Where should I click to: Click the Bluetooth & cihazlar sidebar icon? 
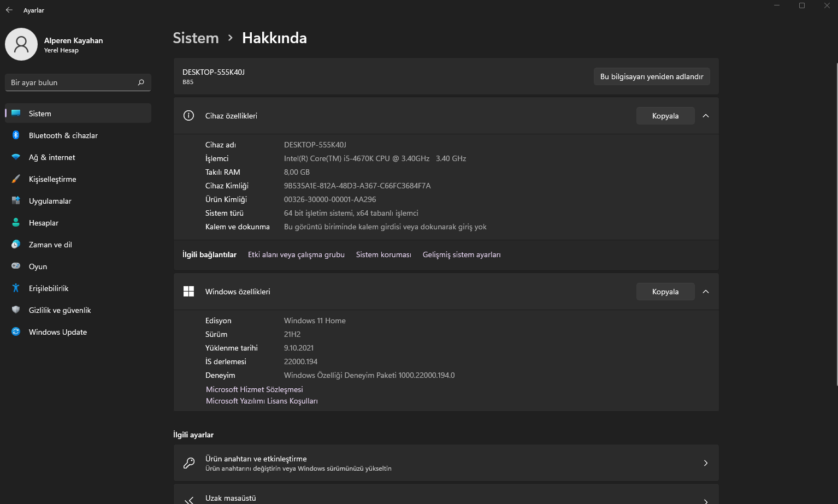coord(16,135)
